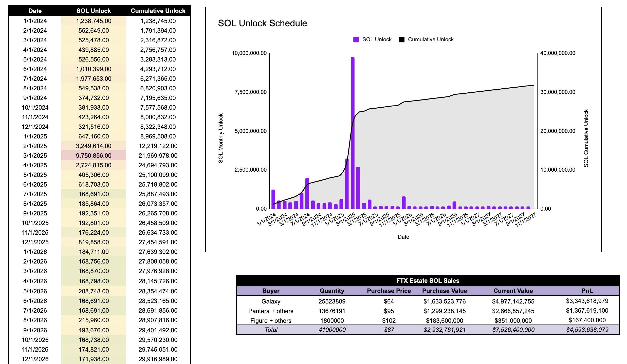Click the Purchase Price column header
This screenshot has width=627, height=364.
coord(389,291)
